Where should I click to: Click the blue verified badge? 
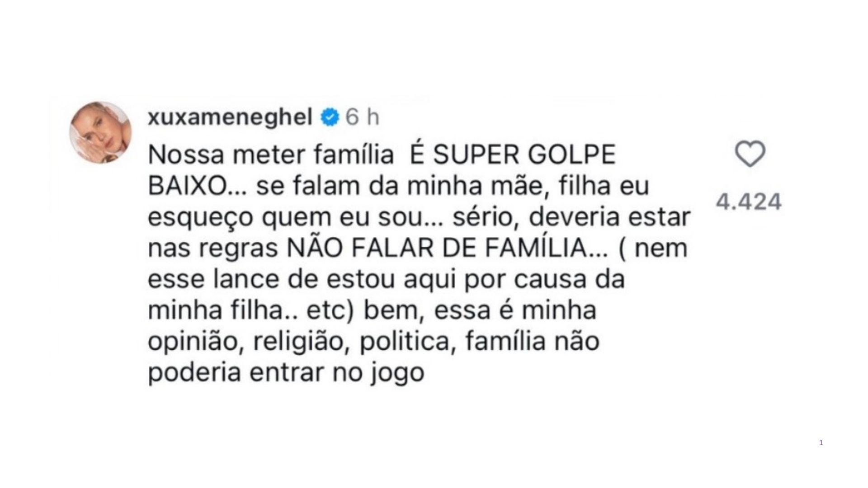330,117
